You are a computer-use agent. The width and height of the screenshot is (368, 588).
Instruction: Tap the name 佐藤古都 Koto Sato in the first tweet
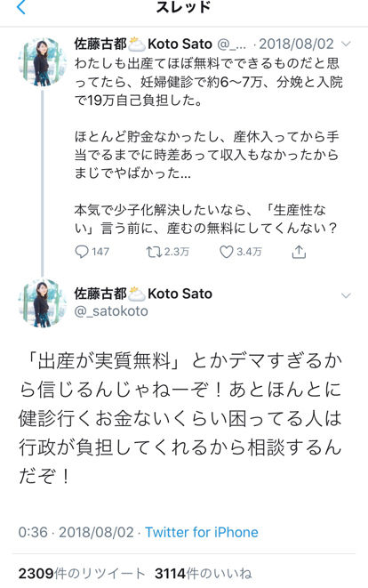[x=143, y=44]
